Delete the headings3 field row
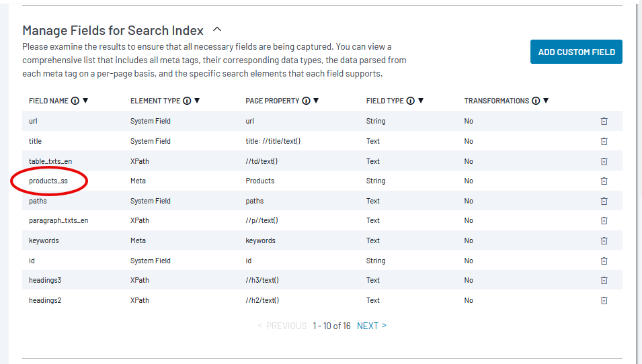 coord(604,280)
